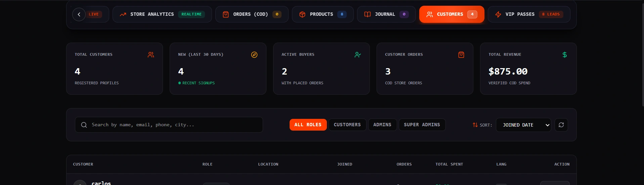
Task: Open the Orders (COD) tab
Action: (x=252, y=14)
